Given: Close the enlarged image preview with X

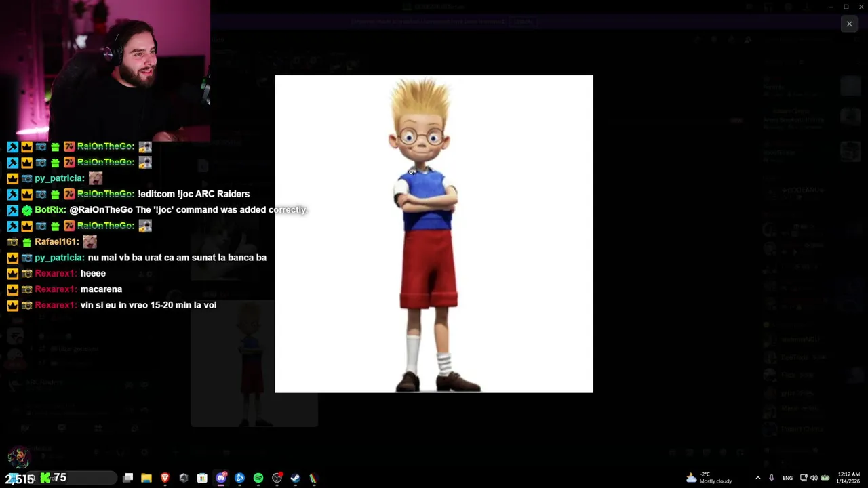Looking at the screenshot, I should coord(849,24).
